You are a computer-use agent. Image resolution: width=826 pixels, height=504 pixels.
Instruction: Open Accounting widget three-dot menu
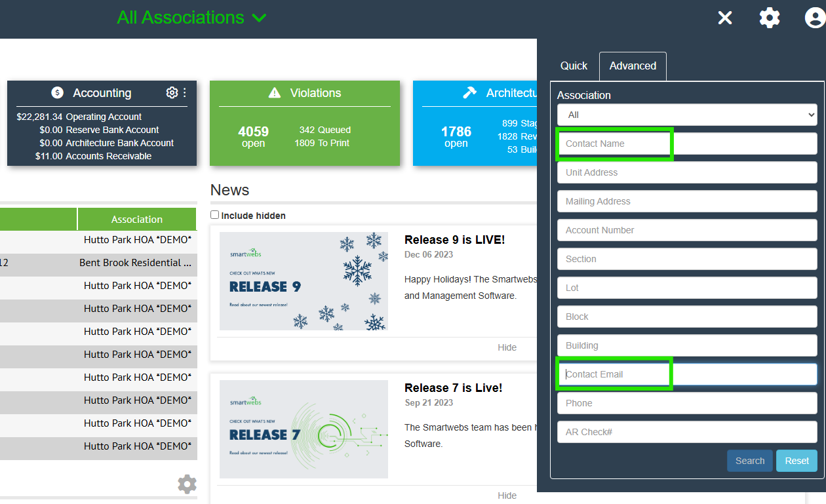tap(184, 93)
